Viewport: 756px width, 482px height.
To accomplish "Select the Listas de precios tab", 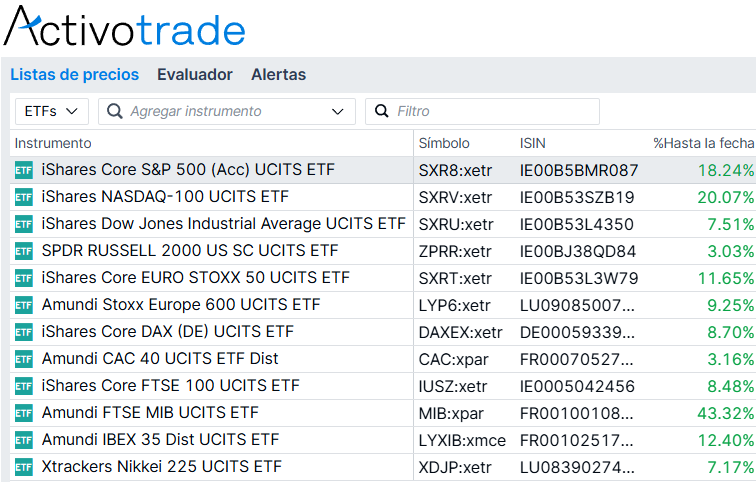I will tap(75, 75).
